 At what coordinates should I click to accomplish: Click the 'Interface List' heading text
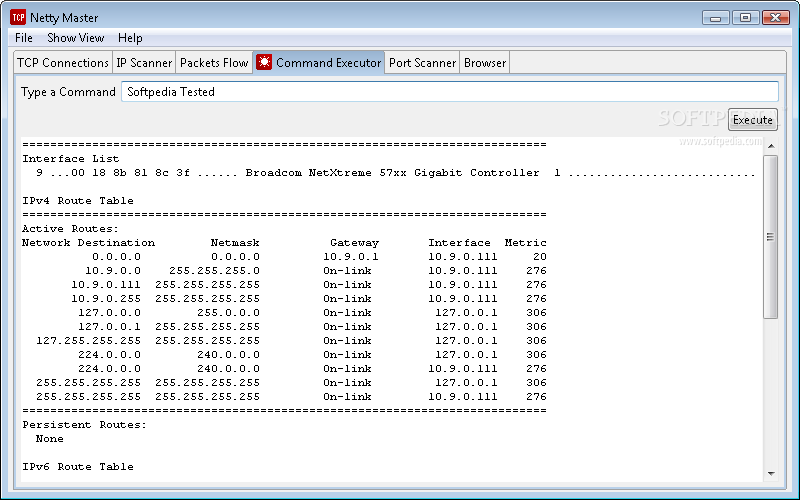tap(70, 159)
